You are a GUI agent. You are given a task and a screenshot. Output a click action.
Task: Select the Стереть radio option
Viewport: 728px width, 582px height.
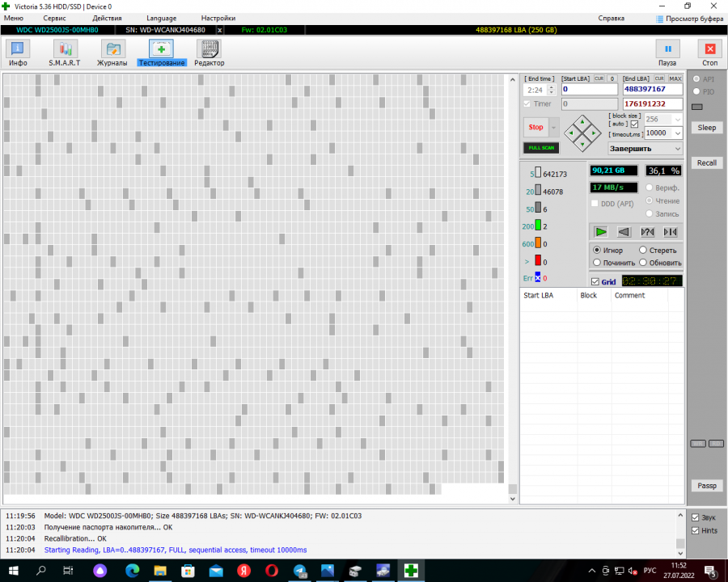(643, 251)
